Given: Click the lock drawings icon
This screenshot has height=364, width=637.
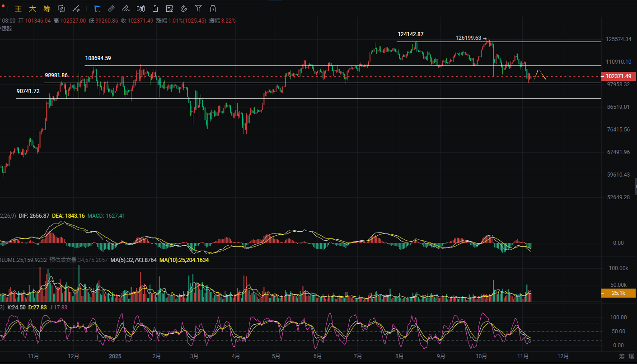Looking at the screenshot, I should click(155, 9).
